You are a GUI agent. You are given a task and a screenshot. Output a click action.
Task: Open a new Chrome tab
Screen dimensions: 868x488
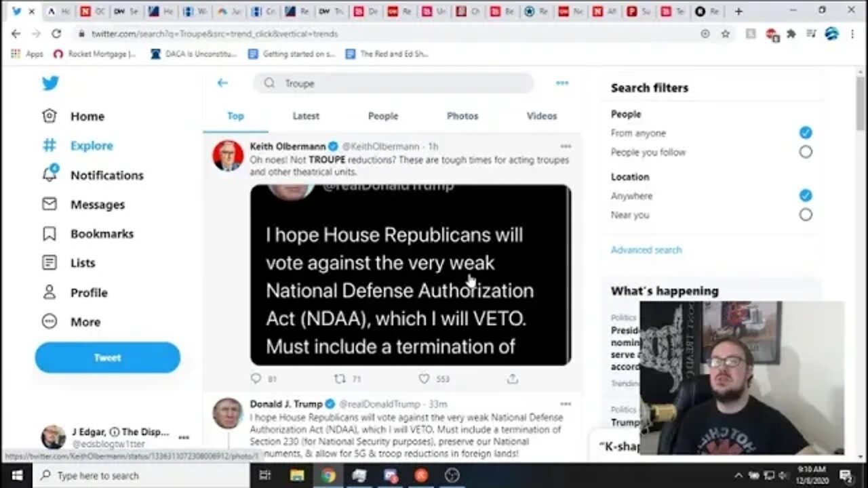tap(738, 11)
